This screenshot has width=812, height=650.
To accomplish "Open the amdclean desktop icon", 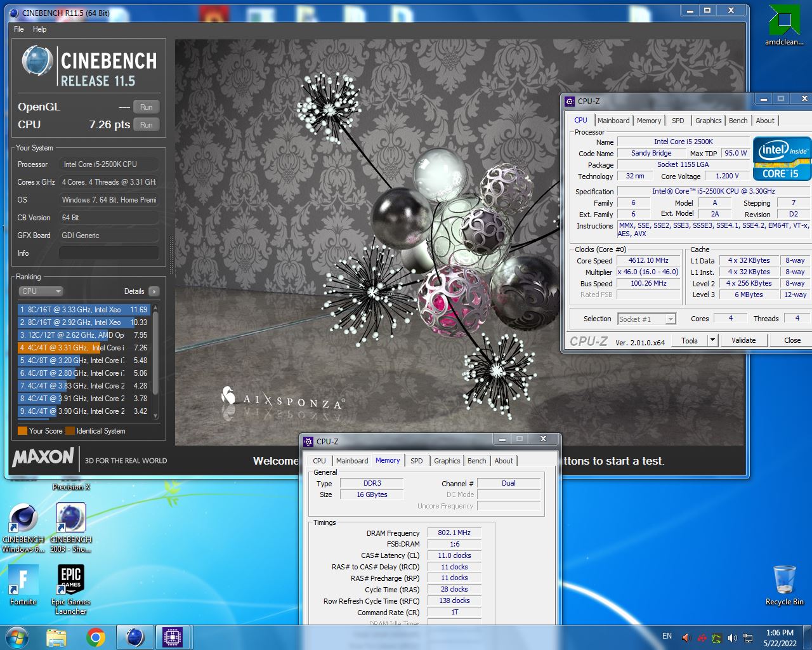I will [x=784, y=26].
